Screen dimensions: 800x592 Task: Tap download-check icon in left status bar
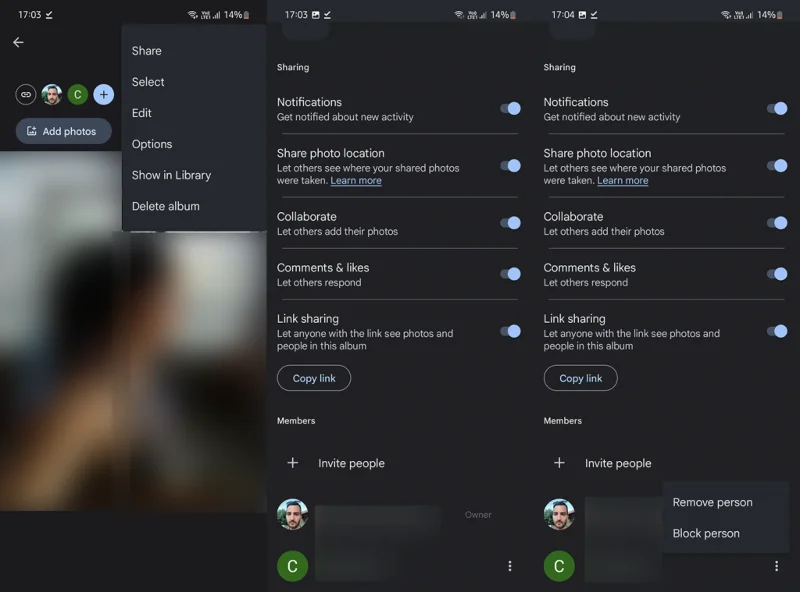click(x=49, y=15)
